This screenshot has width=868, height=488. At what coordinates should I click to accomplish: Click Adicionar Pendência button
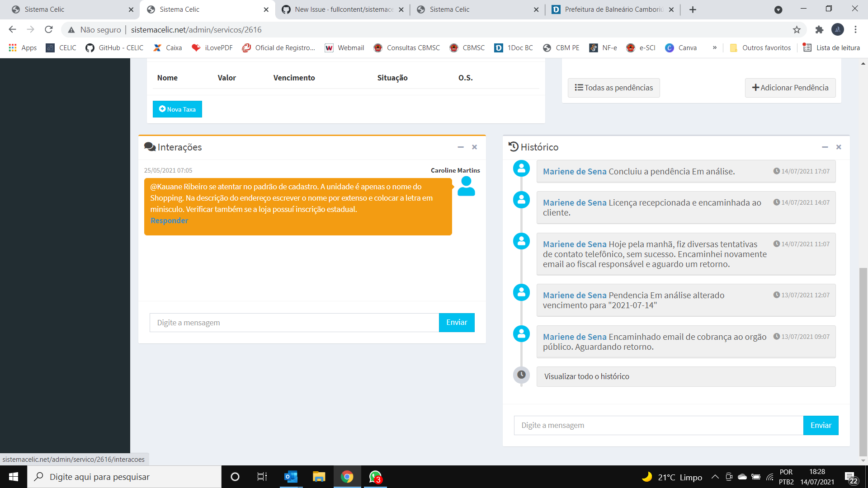[790, 88]
